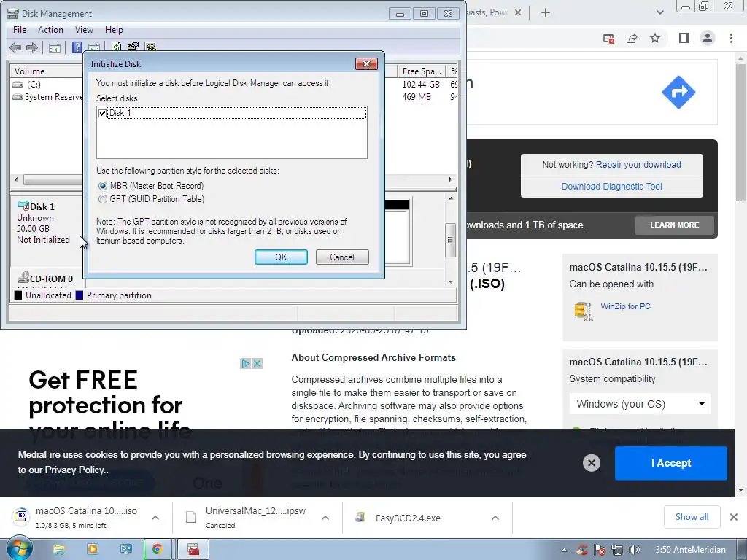Click the Share page icon in Chrome

pyautogui.click(x=632, y=39)
